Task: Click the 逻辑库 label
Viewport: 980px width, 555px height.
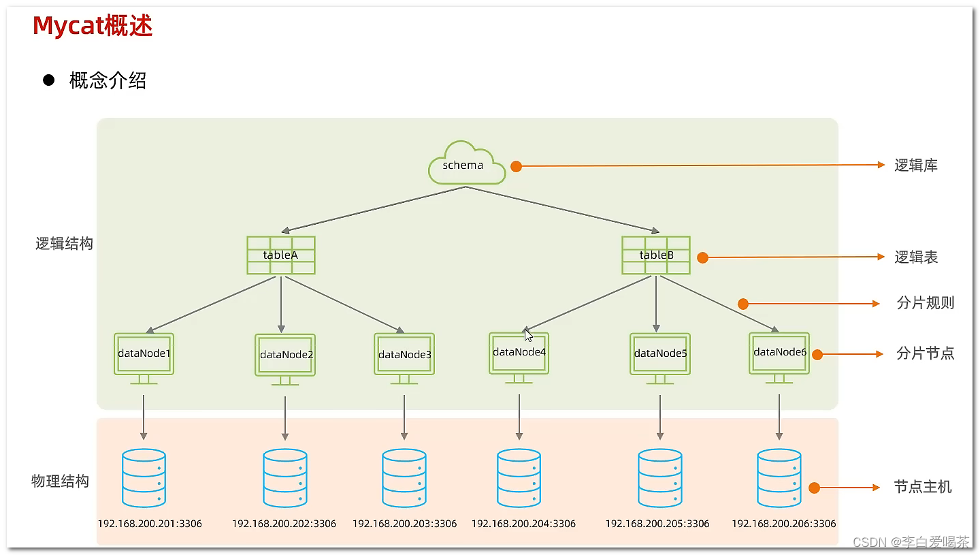Action: (916, 165)
